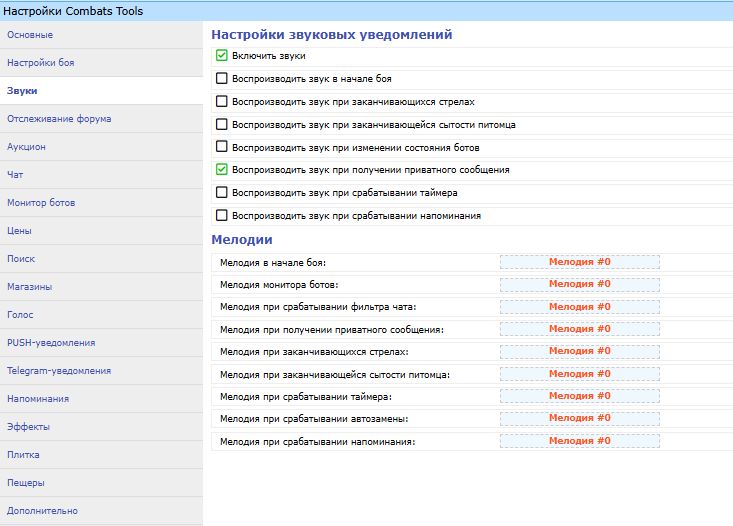Open "Монитор ботов" settings

(x=41, y=203)
